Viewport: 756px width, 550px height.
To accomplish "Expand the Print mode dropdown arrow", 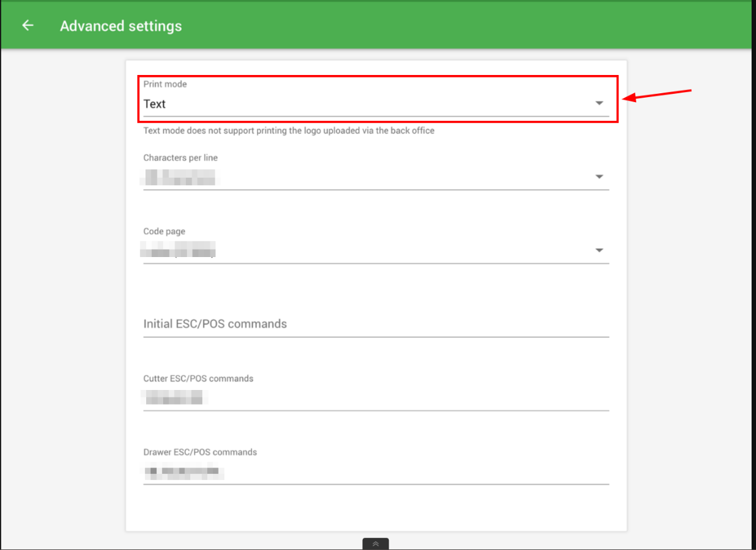I will pyautogui.click(x=599, y=103).
